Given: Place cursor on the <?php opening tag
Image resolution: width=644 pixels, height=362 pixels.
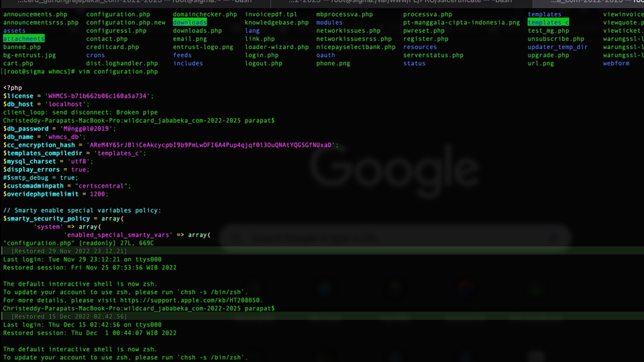Looking at the screenshot, I should click(x=13, y=88).
